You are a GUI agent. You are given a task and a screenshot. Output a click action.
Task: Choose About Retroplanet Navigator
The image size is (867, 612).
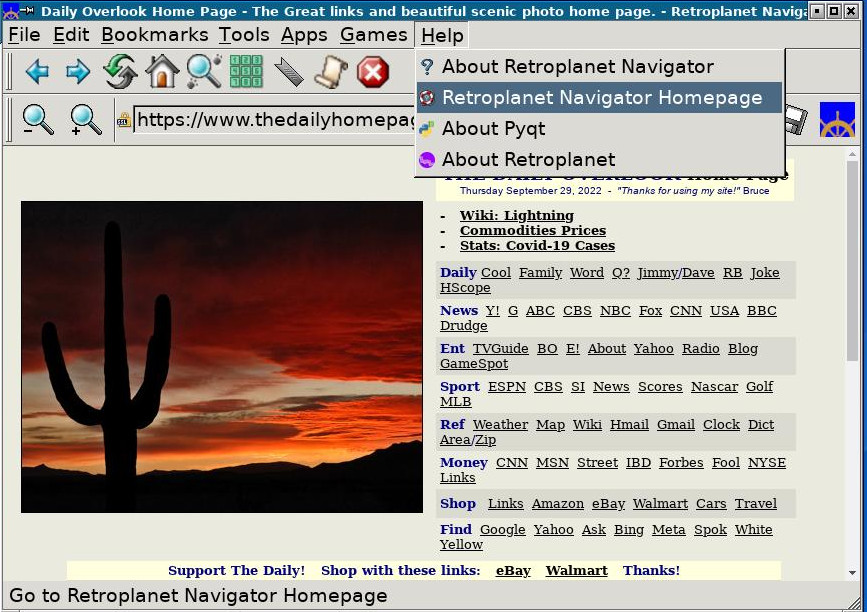pos(599,67)
